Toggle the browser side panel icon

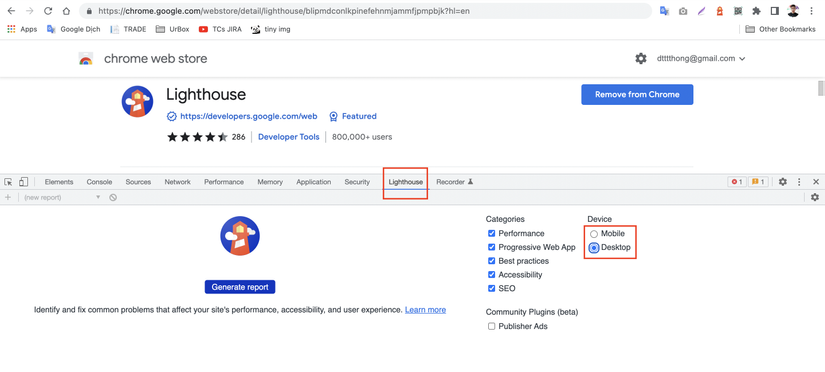(774, 11)
